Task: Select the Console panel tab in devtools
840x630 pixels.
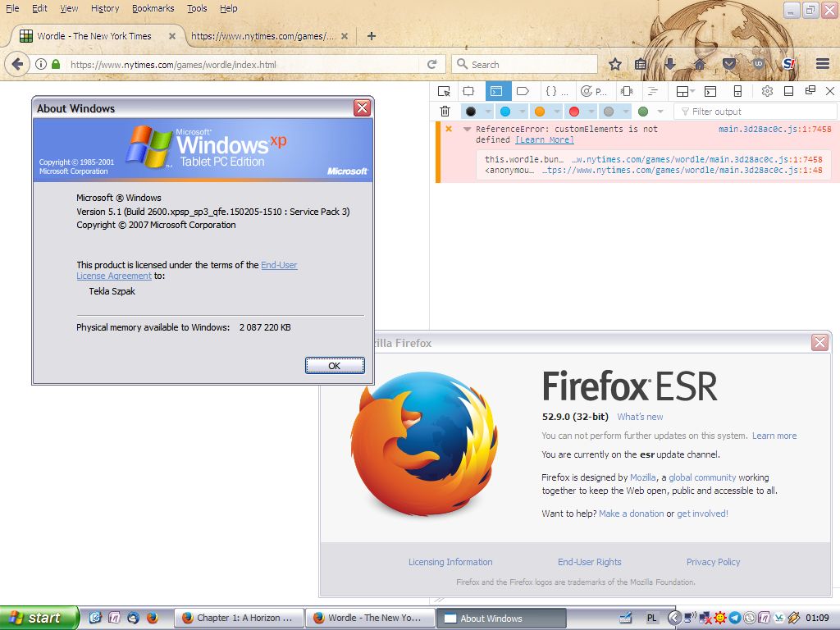Action: coord(498,91)
